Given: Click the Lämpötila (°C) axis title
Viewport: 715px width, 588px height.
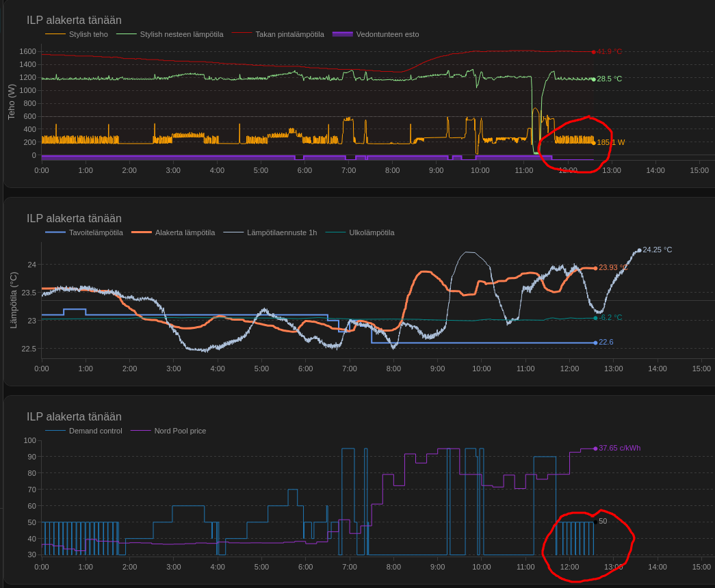Looking at the screenshot, I should (13, 300).
